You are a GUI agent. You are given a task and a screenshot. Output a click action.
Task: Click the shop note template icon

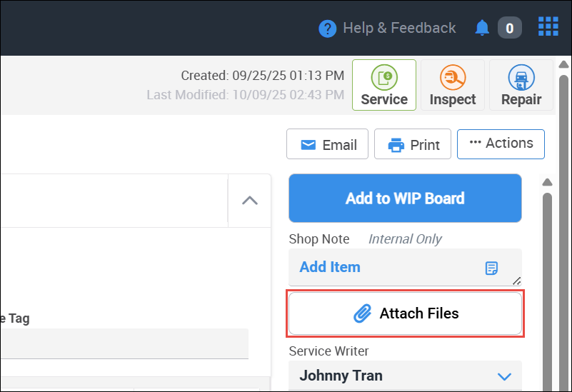pyautogui.click(x=491, y=268)
